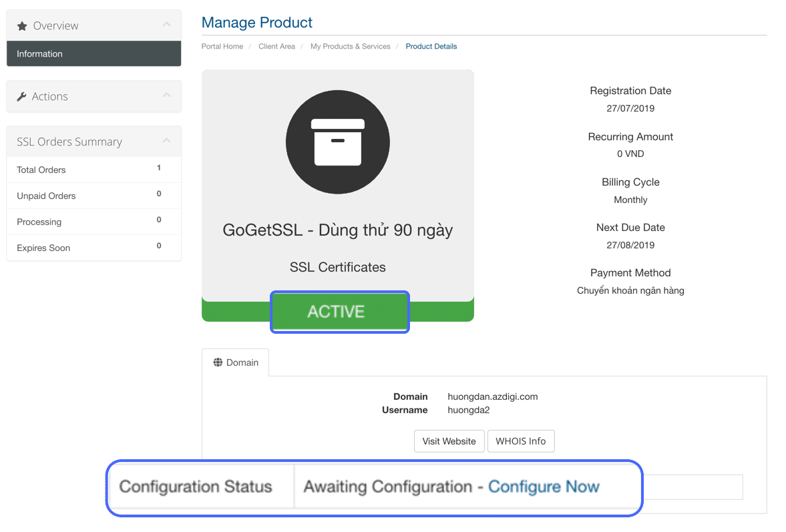The image size is (786, 532).
Task: Click the star icon beside Overview
Action: [x=21, y=26]
